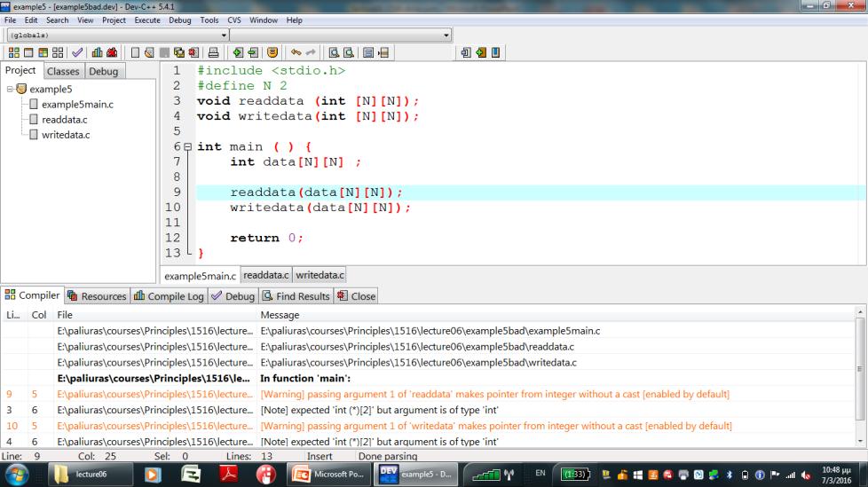Click the Print toolbar icon
Screen dimensions: 868x487
[x=213, y=52]
